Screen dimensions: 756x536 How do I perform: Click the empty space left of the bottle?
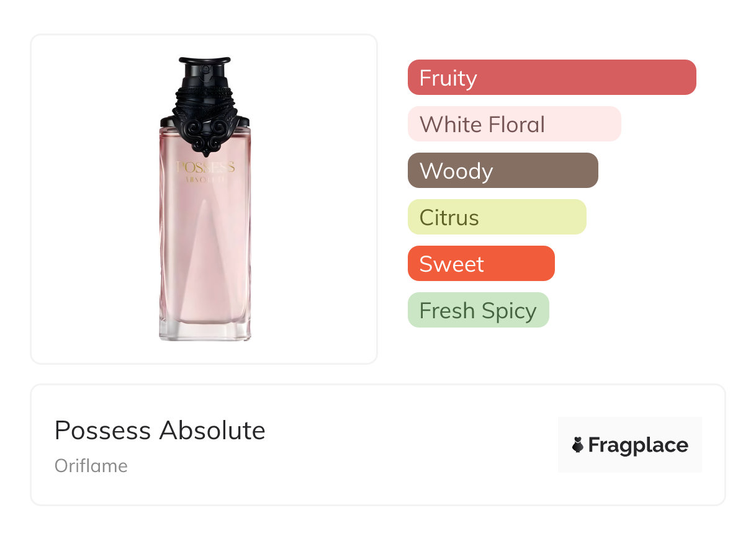tap(93, 199)
